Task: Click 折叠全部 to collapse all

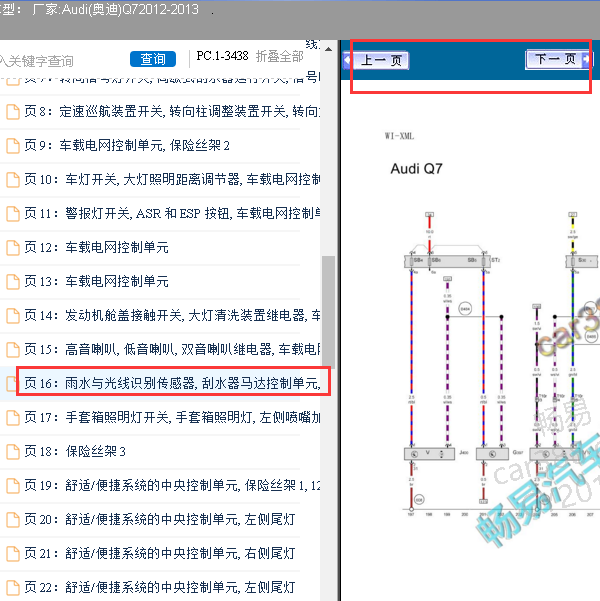Action: [x=279, y=56]
